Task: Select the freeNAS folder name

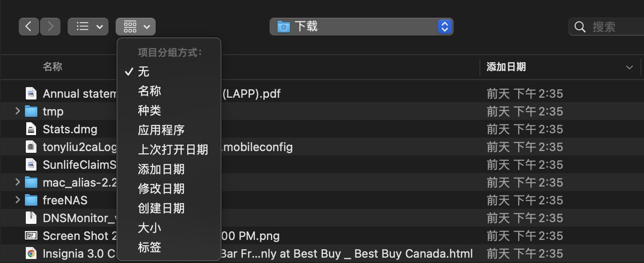Action: tap(65, 200)
